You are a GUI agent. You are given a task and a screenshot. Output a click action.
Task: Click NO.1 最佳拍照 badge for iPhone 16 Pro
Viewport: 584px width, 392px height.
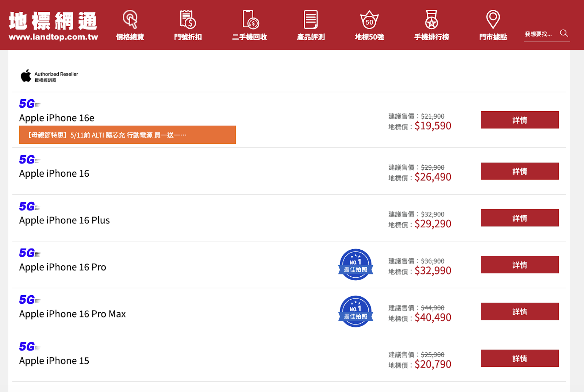coord(356,265)
